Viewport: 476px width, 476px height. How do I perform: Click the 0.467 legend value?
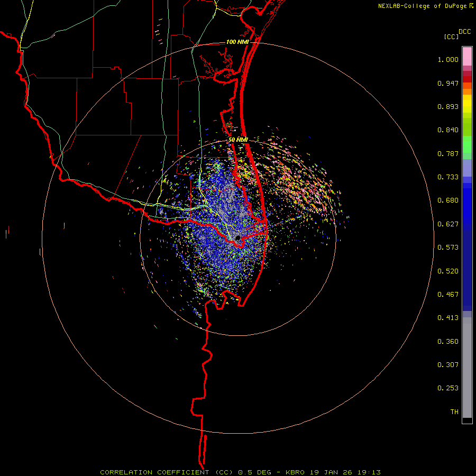[448, 295]
